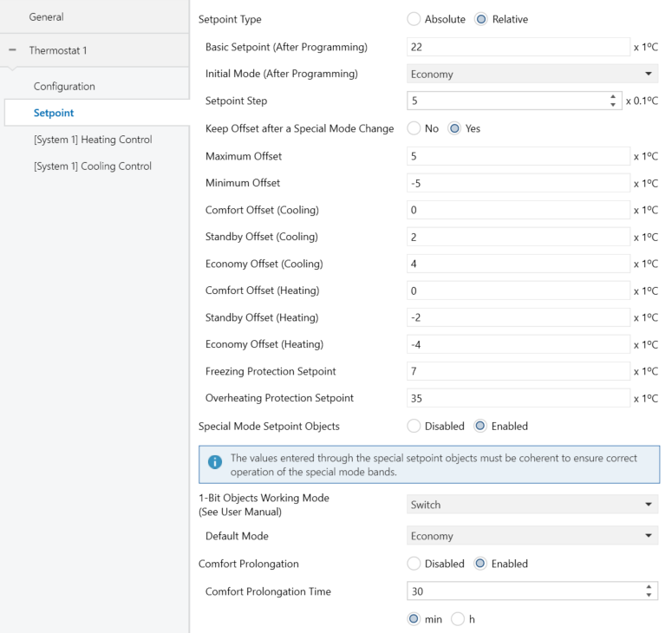
Task: Open the 1-Bit Objects Working Mode dropdown
Action: click(532, 505)
